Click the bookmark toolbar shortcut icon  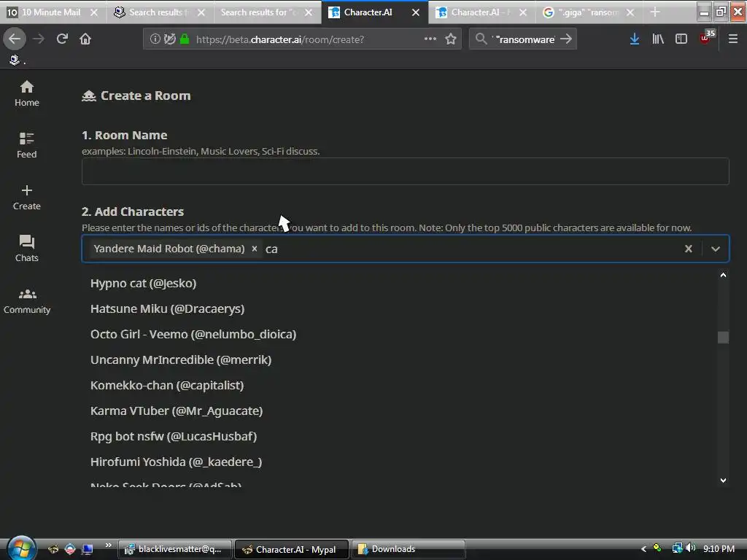[x=15, y=60]
